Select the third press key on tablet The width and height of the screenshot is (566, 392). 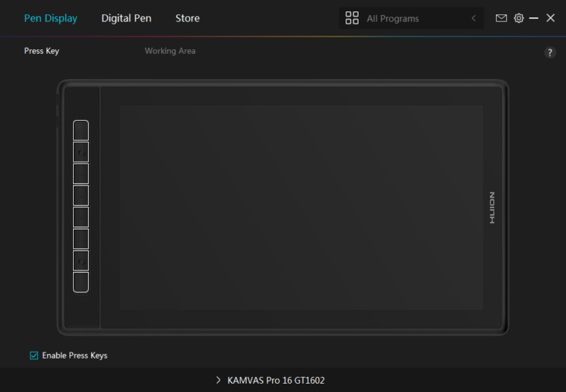point(81,174)
